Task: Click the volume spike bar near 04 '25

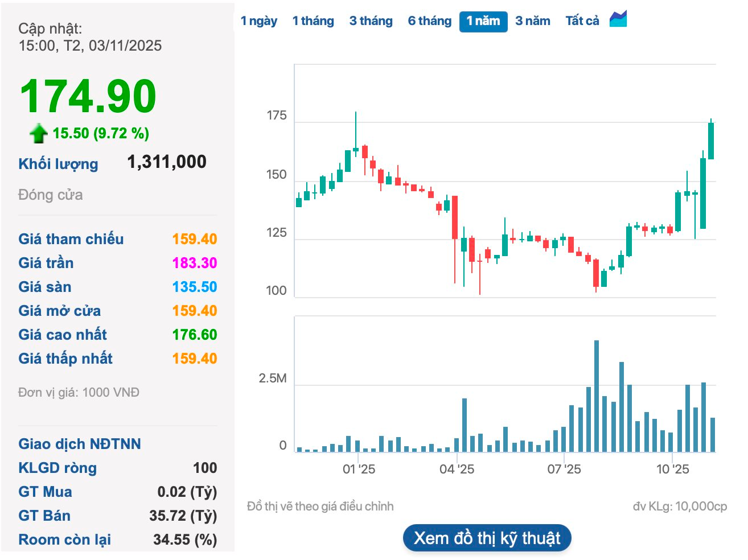Action: point(465,425)
